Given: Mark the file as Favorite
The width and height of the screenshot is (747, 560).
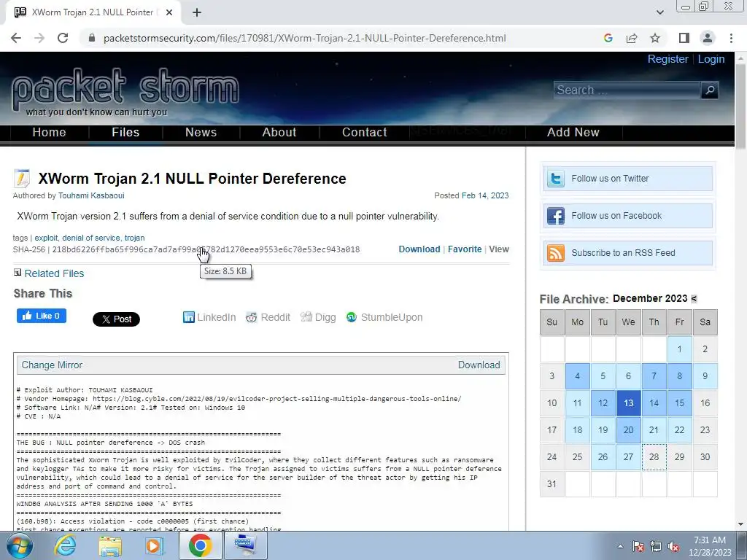Looking at the screenshot, I should (x=465, y=249).
